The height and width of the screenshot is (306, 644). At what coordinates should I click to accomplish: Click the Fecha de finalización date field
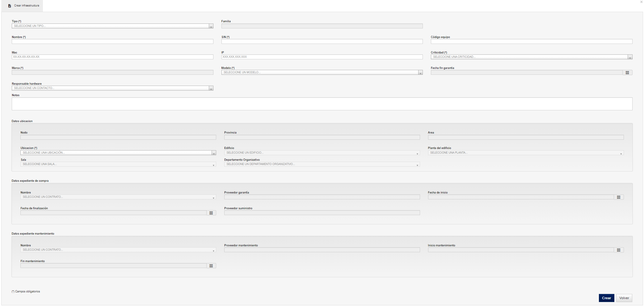point(113,213)
